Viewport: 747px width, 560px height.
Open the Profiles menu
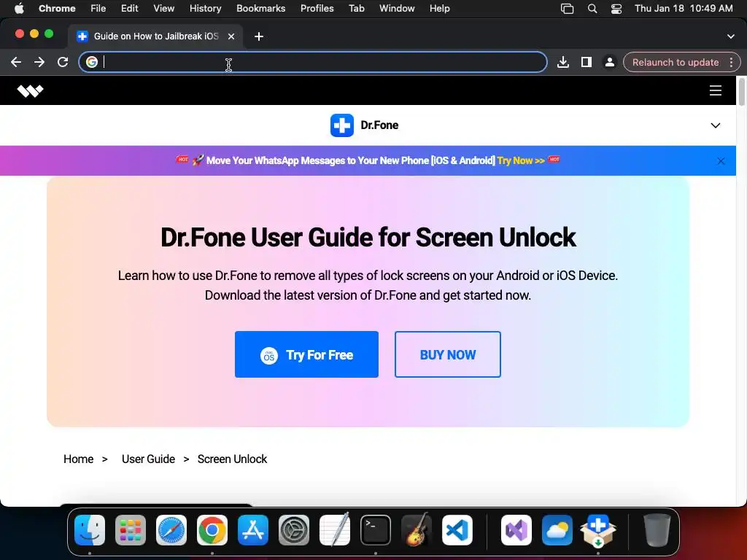(x=317, y=9)
